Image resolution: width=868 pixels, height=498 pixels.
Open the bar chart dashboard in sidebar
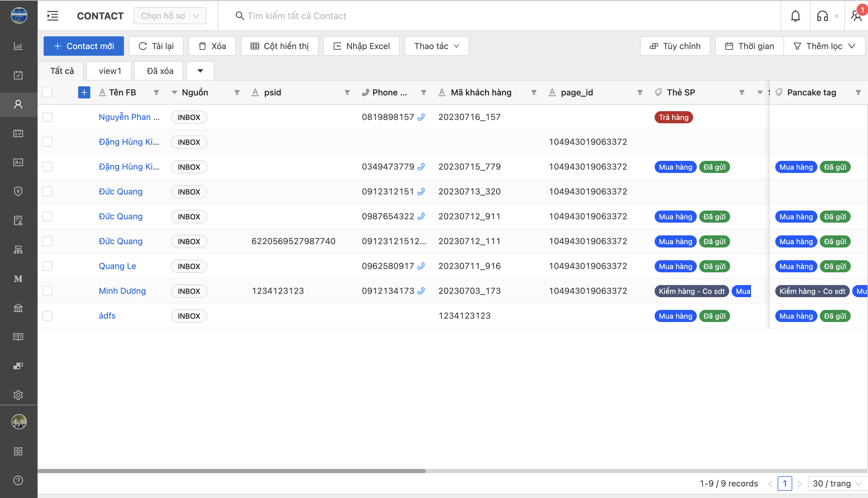18,46
